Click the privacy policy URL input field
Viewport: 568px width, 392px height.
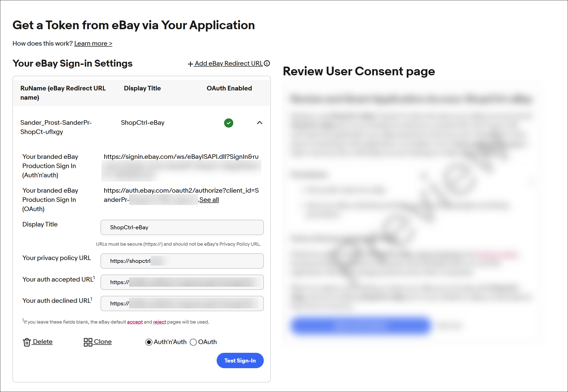click(x=182, y=261)
